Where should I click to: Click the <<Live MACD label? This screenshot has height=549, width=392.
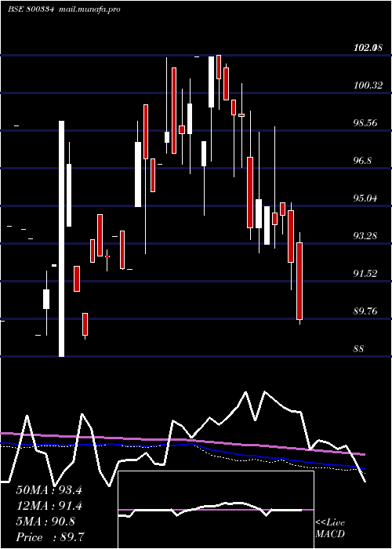tap(330, 529)
